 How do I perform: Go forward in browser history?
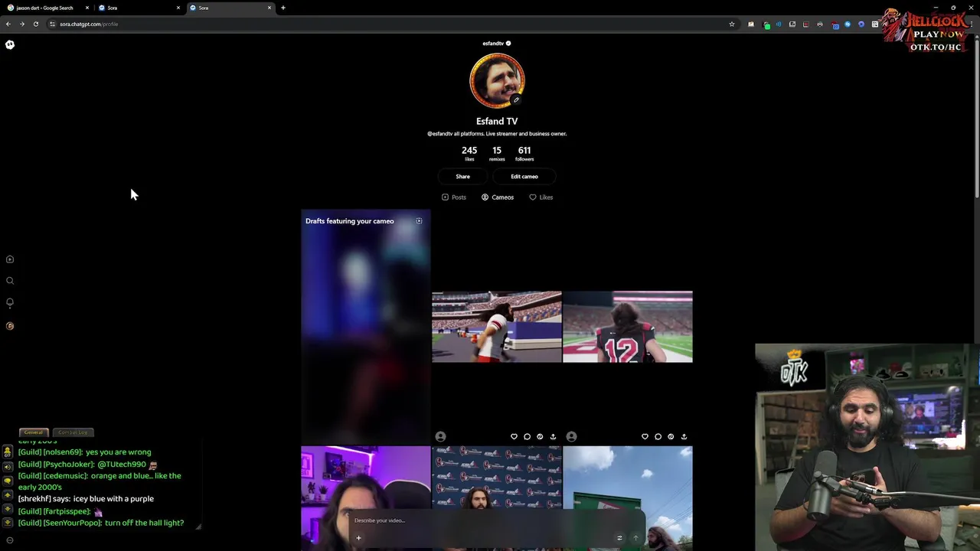(x=21, y=24)
